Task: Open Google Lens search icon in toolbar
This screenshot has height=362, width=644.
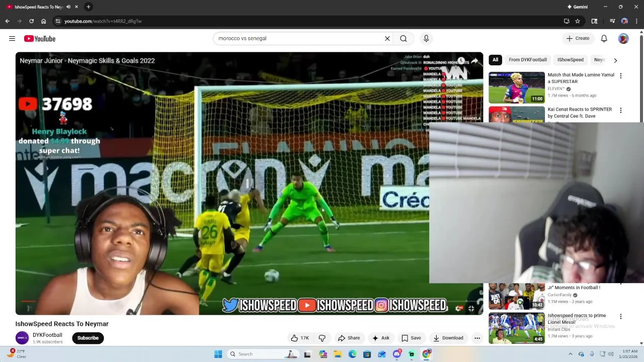Action: pos(594,21)
